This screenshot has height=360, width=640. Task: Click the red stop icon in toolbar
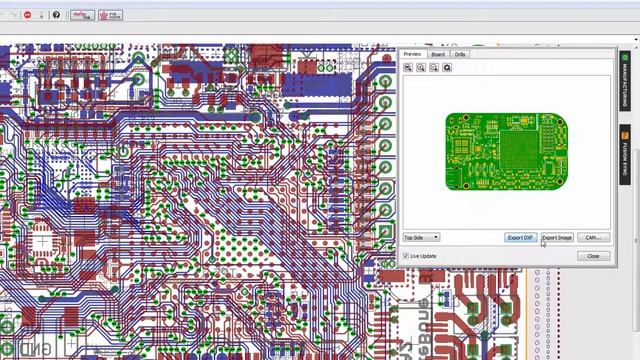click(x=27, y=15)
